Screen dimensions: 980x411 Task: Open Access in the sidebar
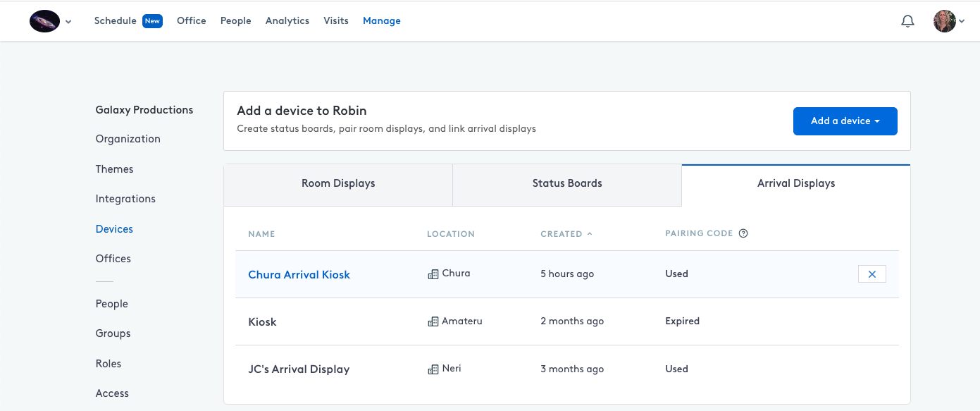[x=112, y=393]
